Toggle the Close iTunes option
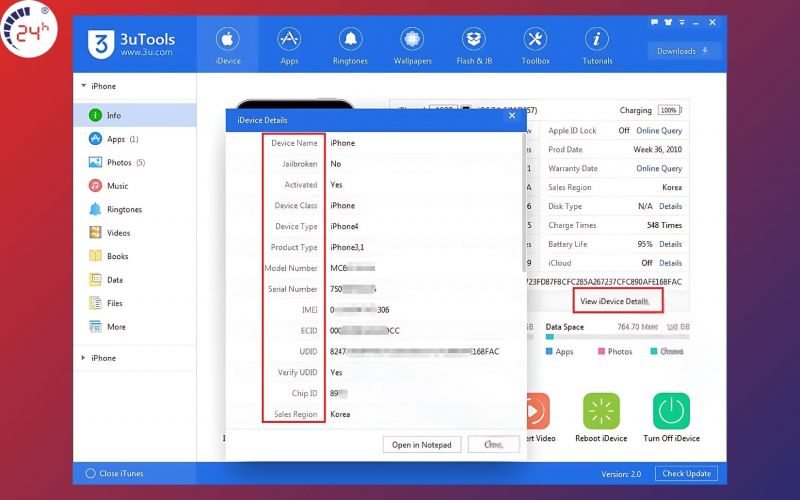The width and height of the screenshot is (800, 500). 114,473
